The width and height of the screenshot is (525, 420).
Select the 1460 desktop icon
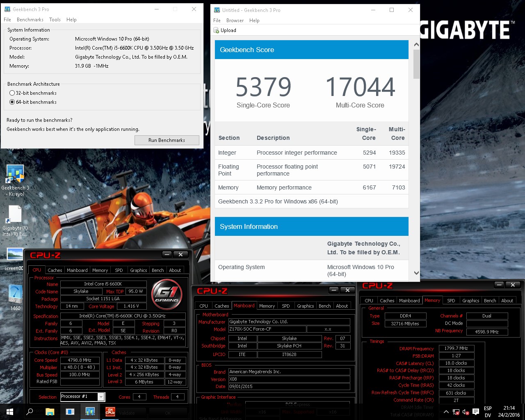(x=15, y=297)
